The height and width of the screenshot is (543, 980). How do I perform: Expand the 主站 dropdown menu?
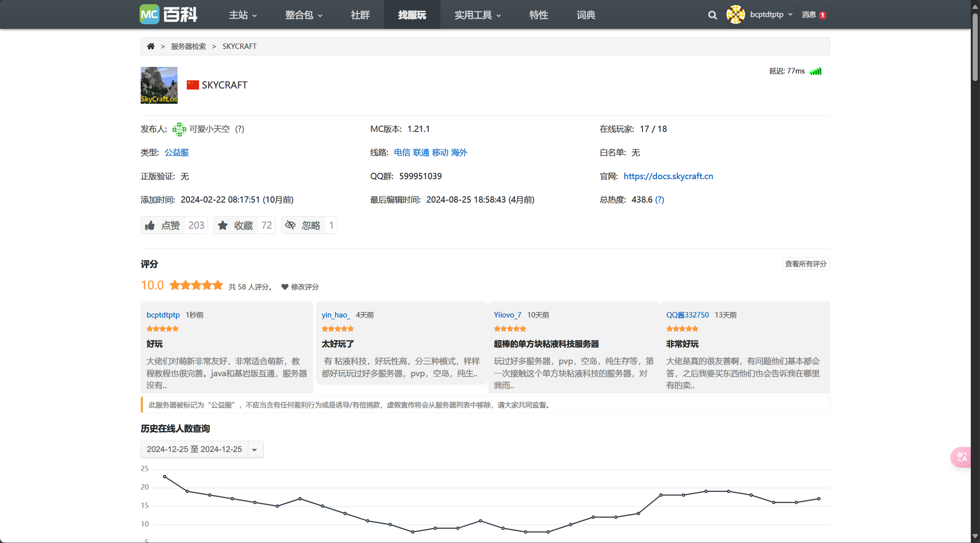coord(243,15)
